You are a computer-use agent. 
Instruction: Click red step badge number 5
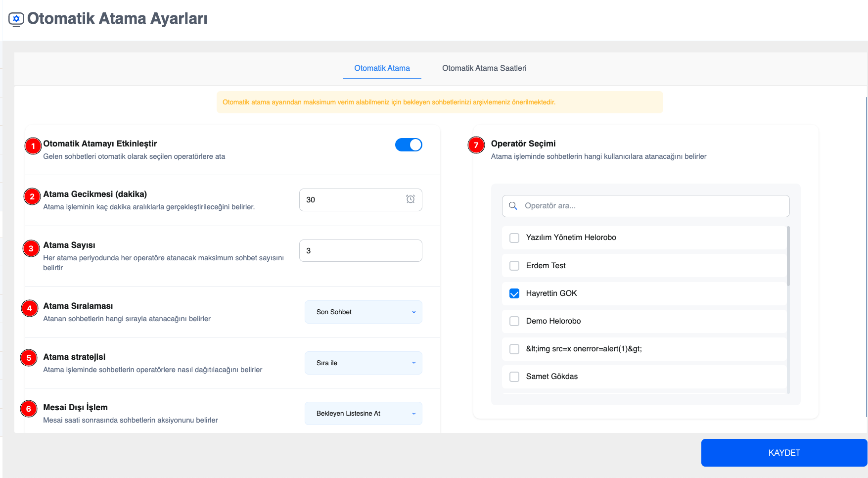point(29,358)
